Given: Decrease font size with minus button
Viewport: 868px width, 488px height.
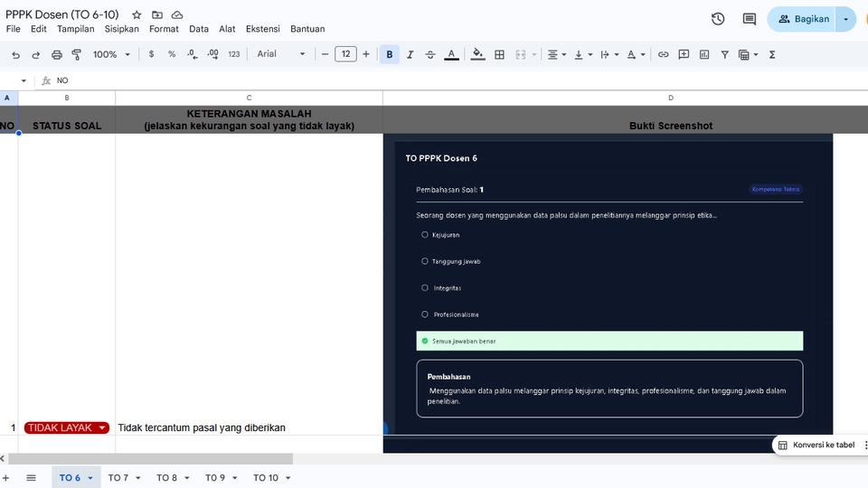Looking at the screenshot, I should pyautogui.click(x=325, y=54).
